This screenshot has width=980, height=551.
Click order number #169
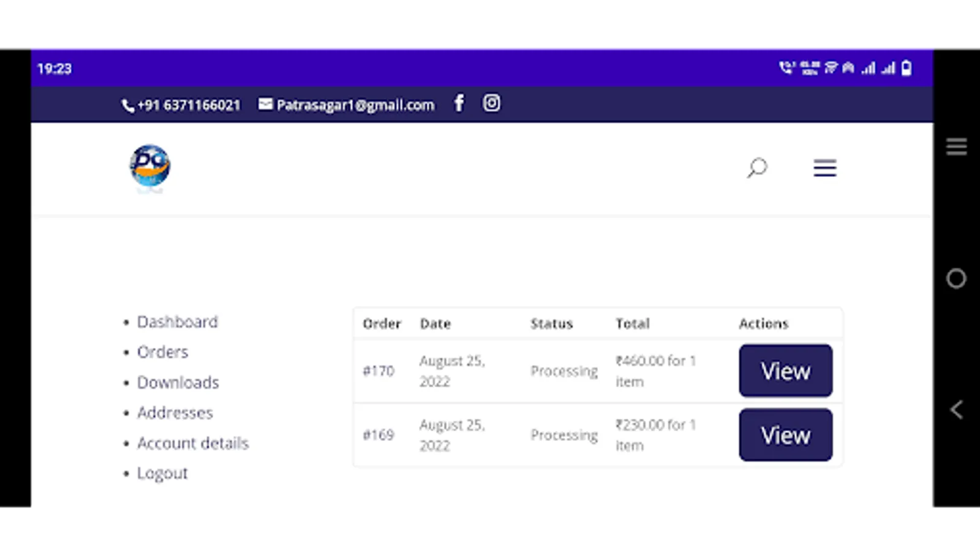pos(379,435)
